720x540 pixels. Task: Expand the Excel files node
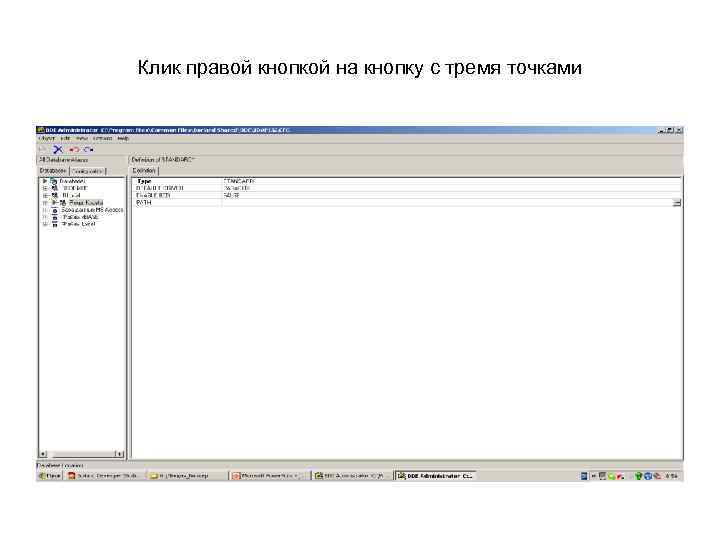[x=45, y=224]
